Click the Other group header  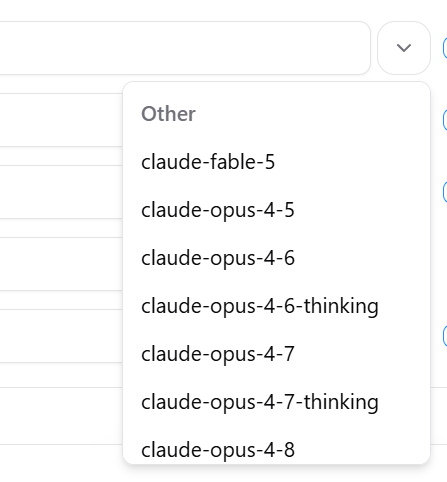coord(168,114)
